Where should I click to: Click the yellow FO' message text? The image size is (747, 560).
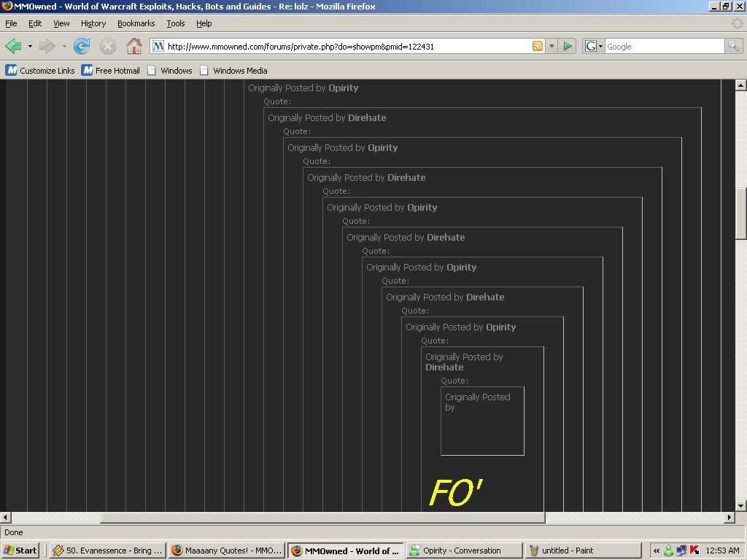(x=455, y=492)
